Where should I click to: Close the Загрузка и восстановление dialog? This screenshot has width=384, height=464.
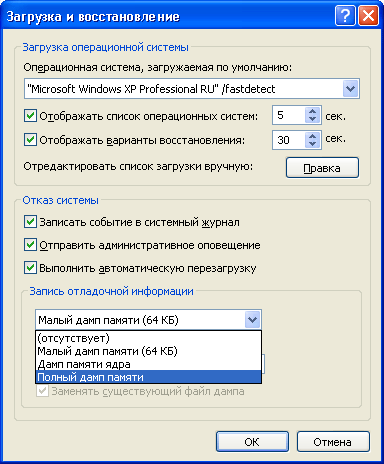(368, 15)
